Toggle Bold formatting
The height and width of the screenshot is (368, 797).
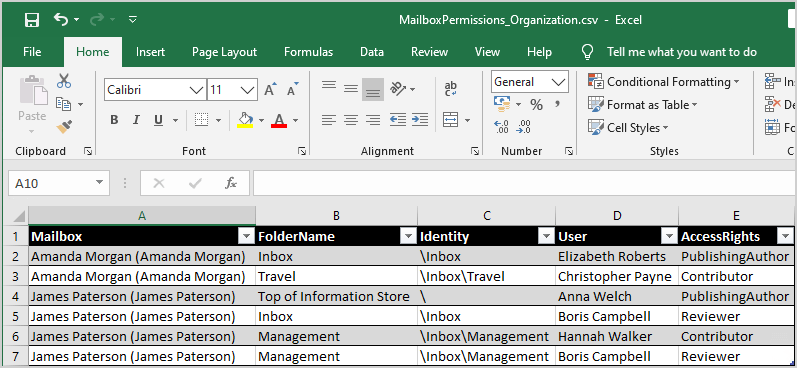coord(114,120)
